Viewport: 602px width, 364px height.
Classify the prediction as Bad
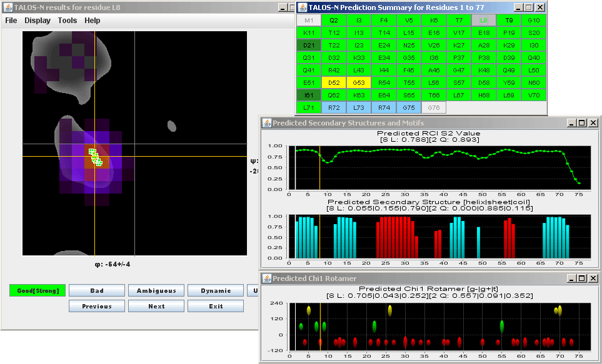[x=97, y=291]
